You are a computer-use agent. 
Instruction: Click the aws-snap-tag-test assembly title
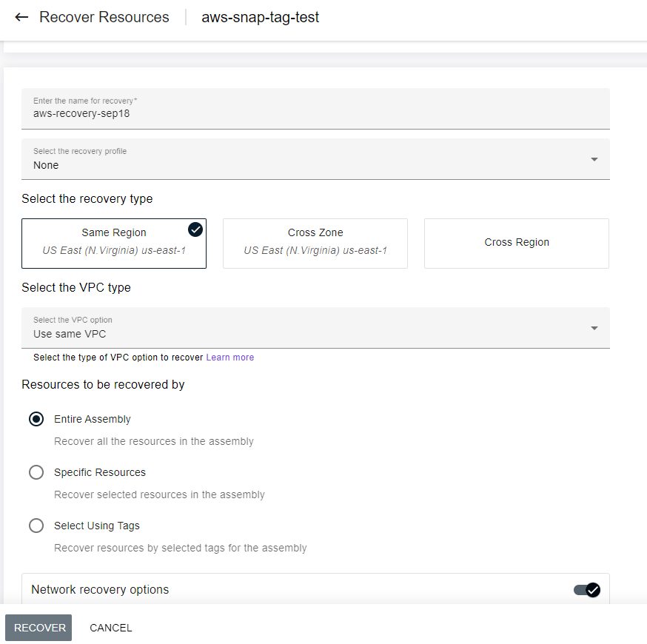260,17
